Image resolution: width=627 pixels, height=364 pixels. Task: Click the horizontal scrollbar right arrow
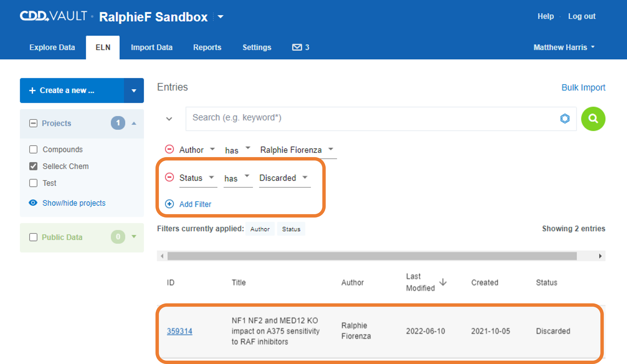tap(600, 256)
